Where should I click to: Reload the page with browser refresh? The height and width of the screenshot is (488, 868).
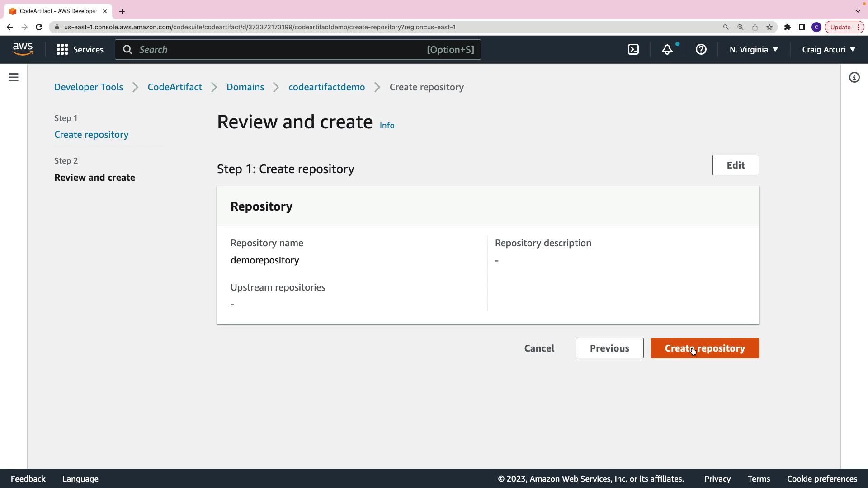pos(39,27)
